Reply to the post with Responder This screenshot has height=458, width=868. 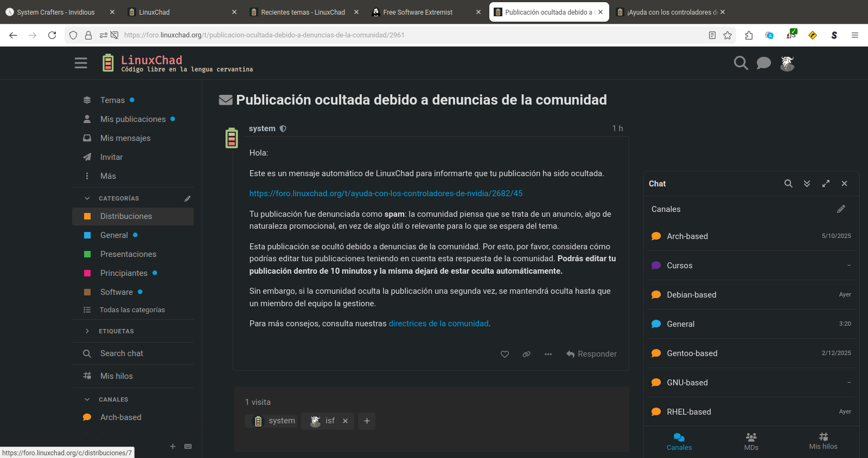point(591,354)
